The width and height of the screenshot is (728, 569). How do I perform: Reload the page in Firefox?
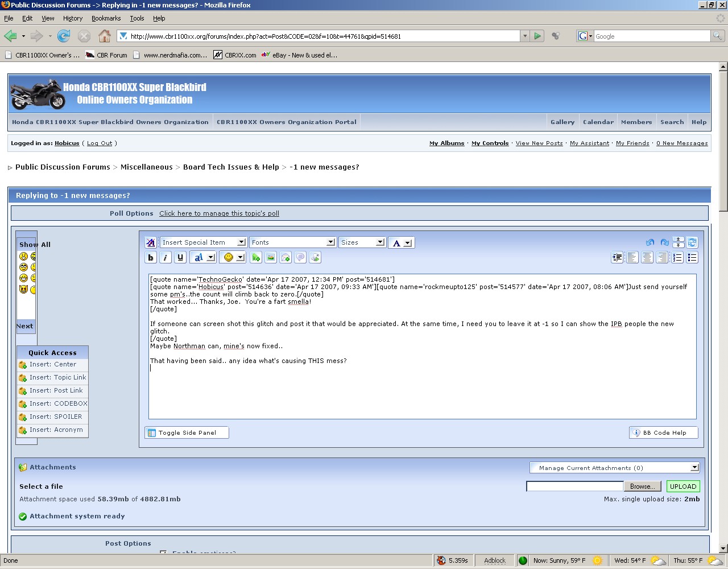[x=64, y=36]
